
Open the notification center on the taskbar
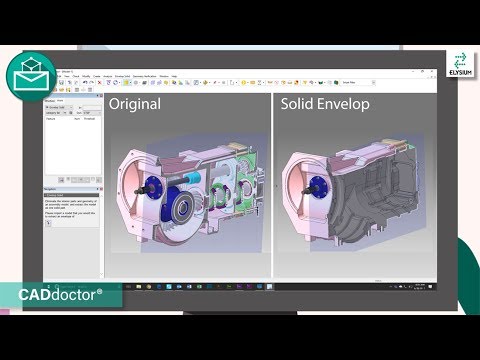[430, 286]
